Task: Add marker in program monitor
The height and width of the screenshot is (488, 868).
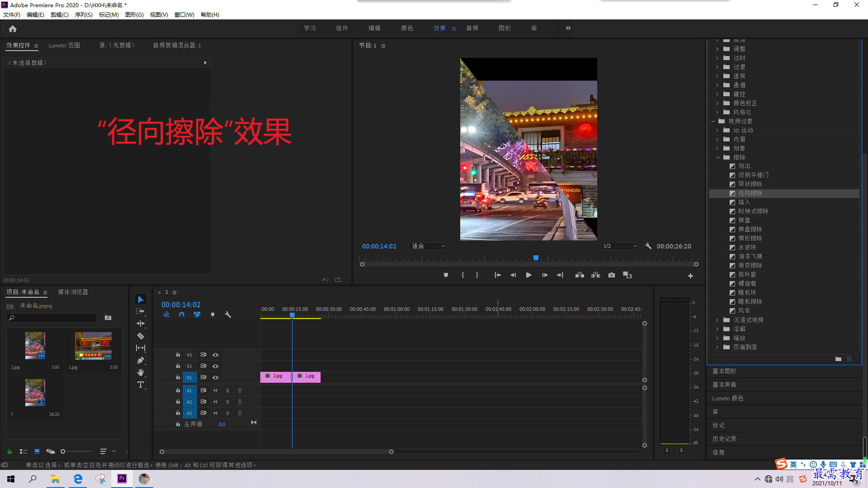Action: [446, 275]
